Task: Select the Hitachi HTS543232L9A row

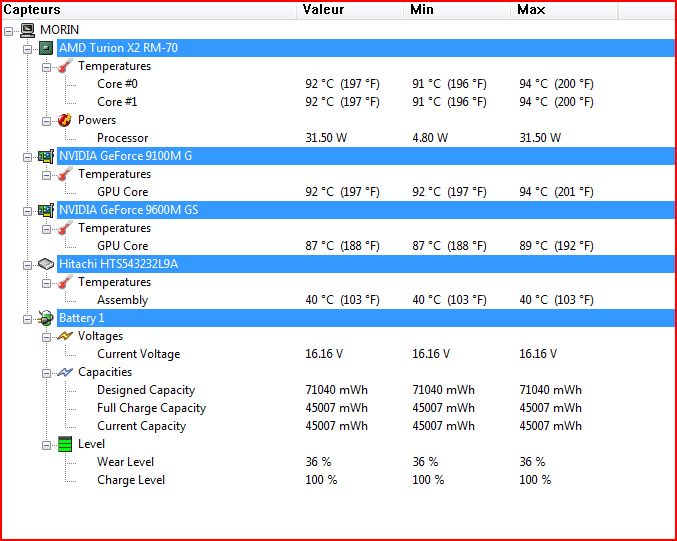Action: coord(365,264)
